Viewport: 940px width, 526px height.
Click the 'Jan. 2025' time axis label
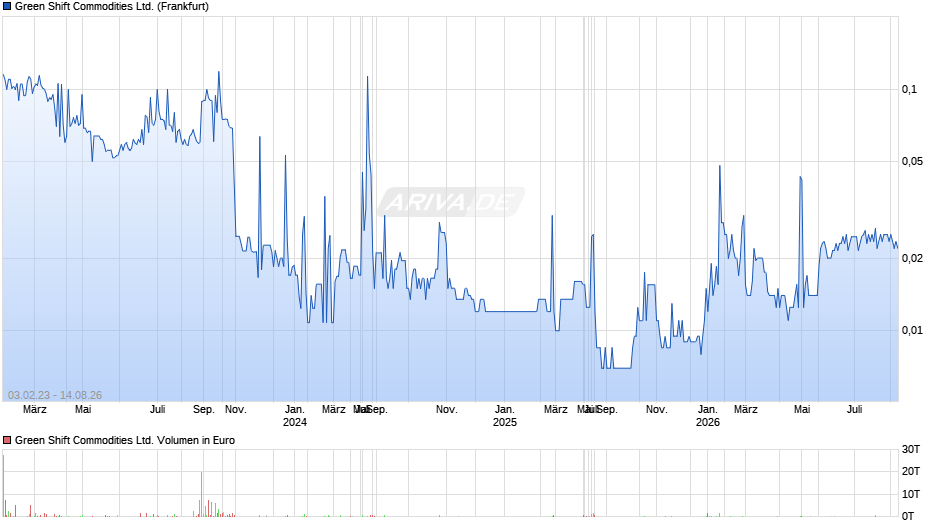tap(505, 416)
